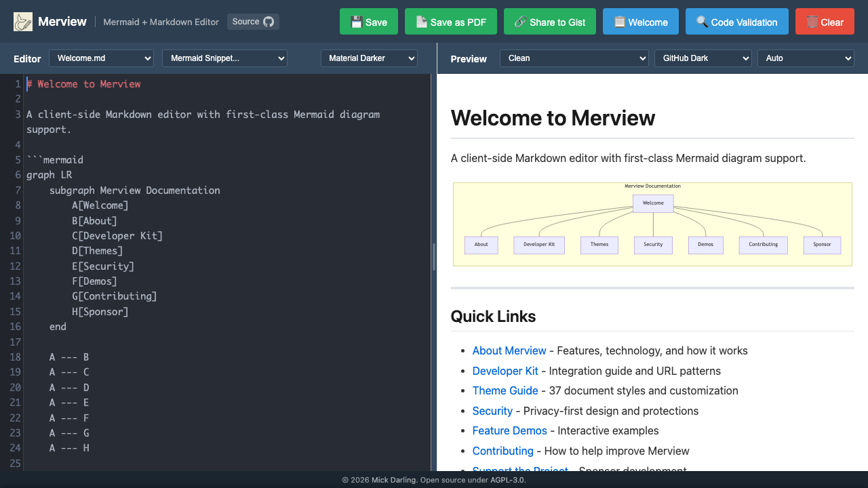Click the Sponsor node in diagram
Screen dimensions: 868x488
click(822, 245)
